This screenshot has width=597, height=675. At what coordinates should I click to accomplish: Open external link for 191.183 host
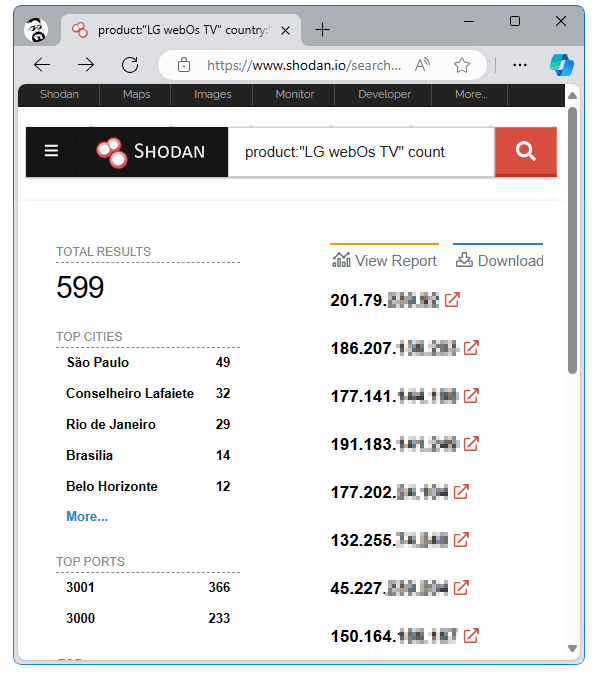pos(471,443)
